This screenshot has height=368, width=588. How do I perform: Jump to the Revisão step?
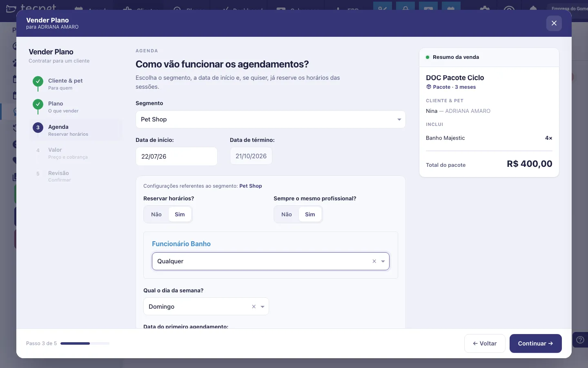click(76, 176)
